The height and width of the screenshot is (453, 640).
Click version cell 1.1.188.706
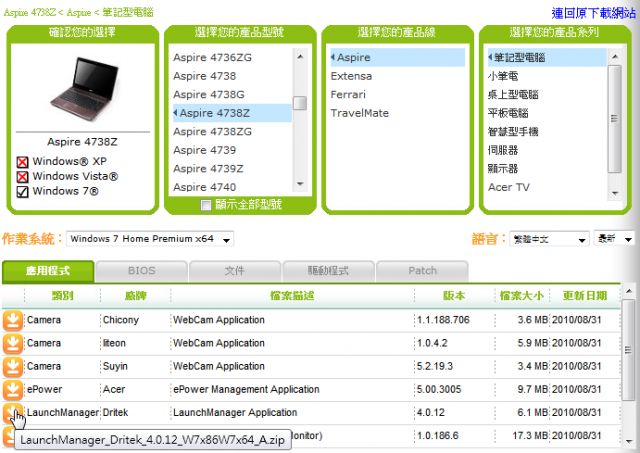(443, 320)
